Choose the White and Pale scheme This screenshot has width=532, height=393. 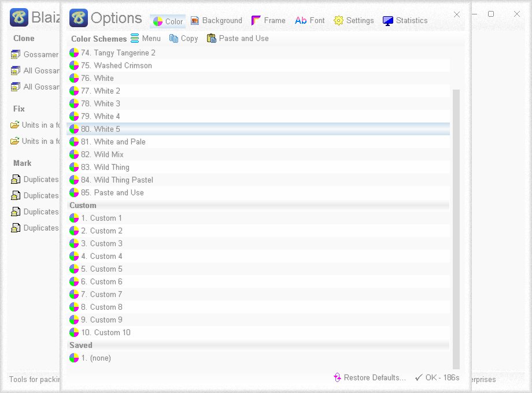click(258, 142)
